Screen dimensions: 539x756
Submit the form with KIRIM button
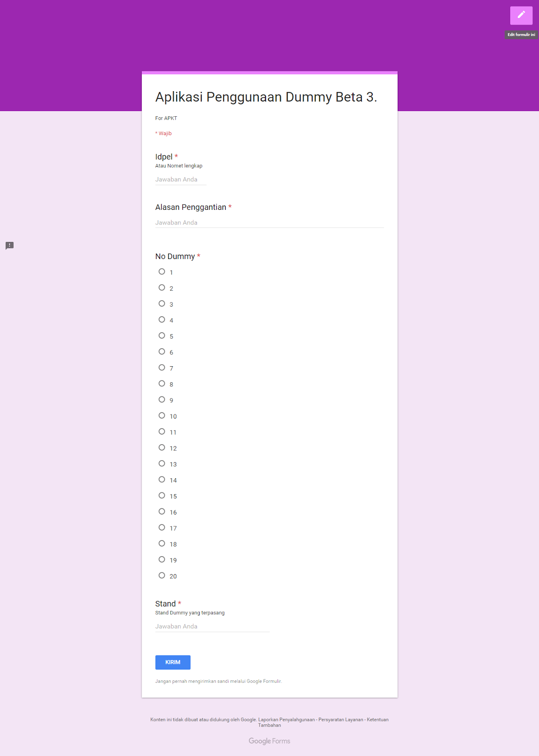pyautogui.click(x=173, y=662)
